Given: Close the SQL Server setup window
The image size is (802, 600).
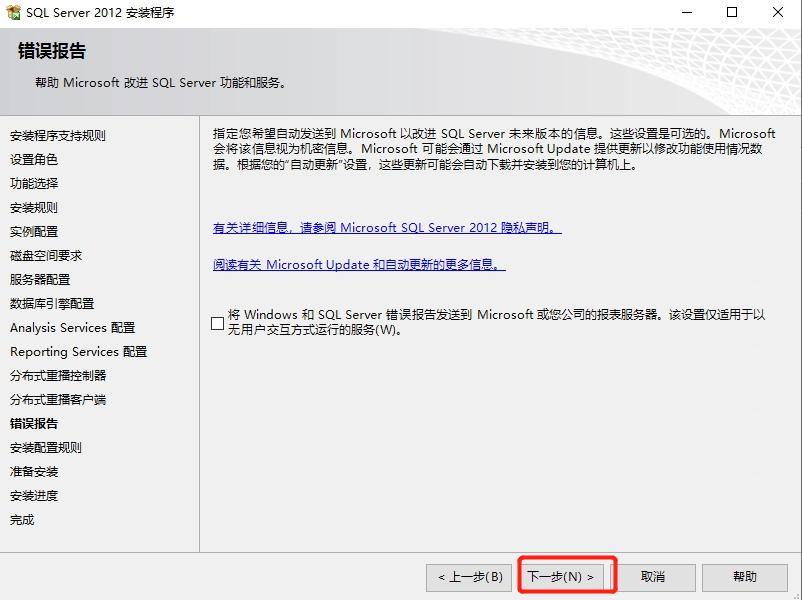Looking at the screenshot, I should [778, 12].
